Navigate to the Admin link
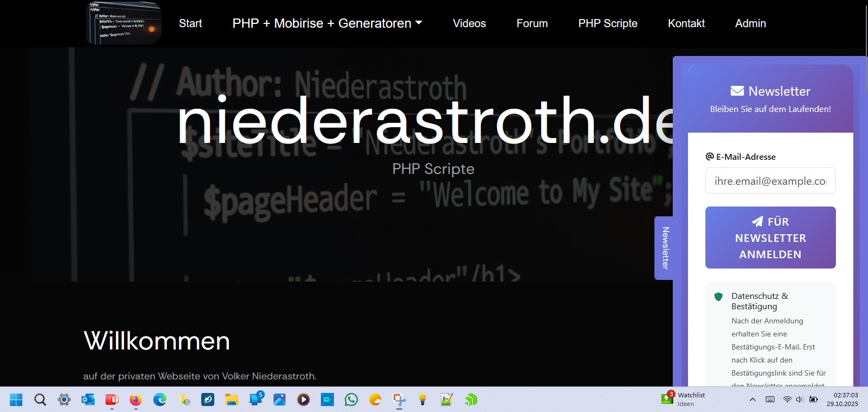This screenshot has height=412, width=868. (x=750, y=23)
